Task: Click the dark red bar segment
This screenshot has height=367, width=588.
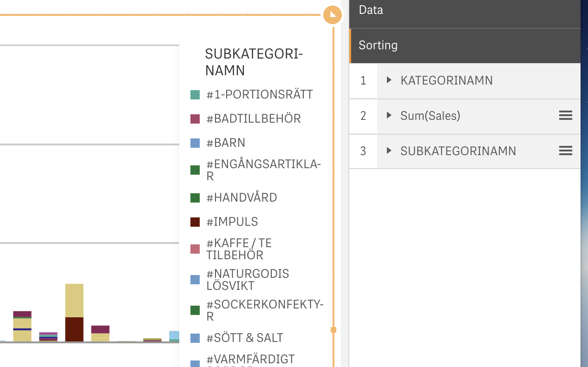Action: click(74, 329)
